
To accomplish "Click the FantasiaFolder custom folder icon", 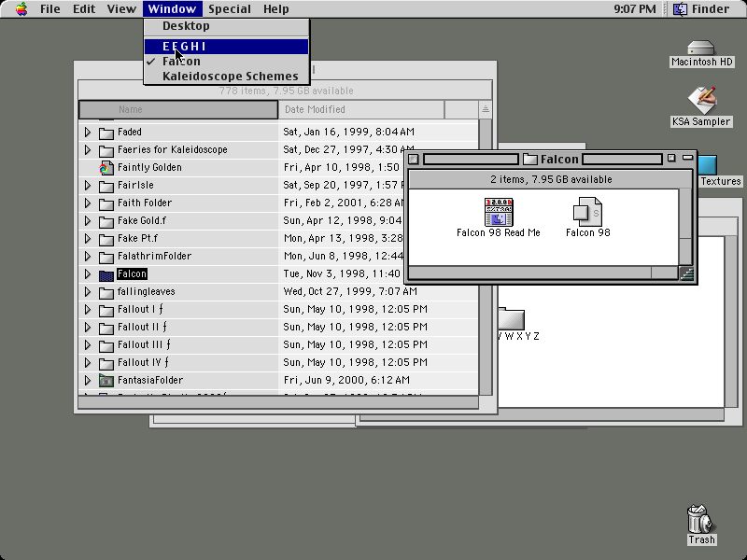I will [106, 381].
